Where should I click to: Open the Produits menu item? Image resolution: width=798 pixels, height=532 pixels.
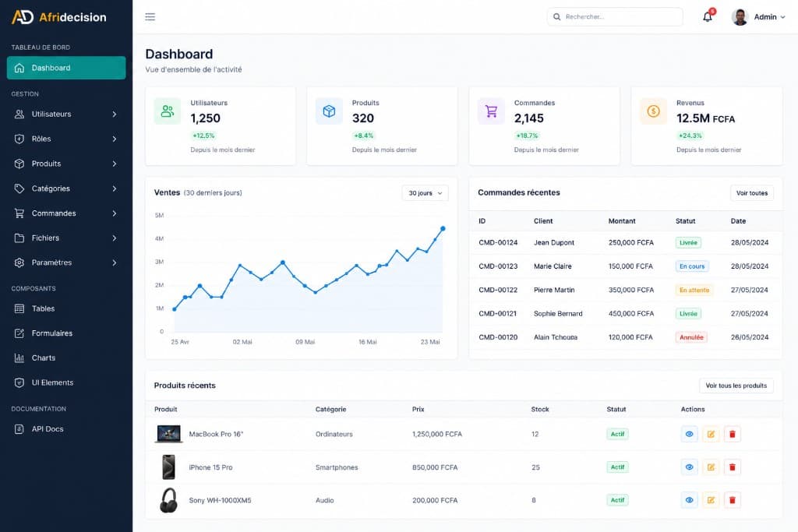pos(66,164)
